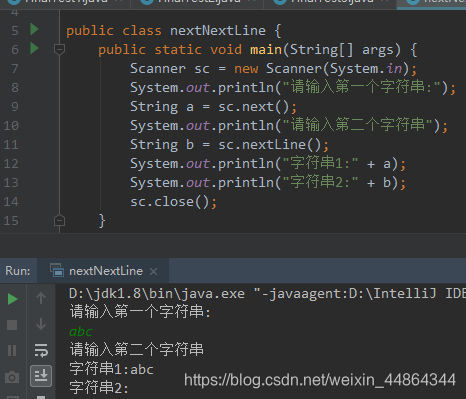
Task: Click println statement on line 13
Action: pos(268,183)
